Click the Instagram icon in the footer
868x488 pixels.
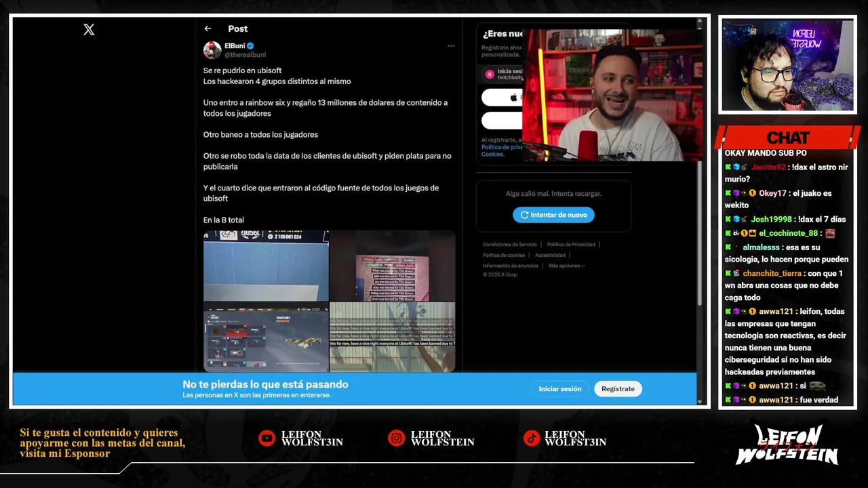pyautogui.click(x=396, y=439)
